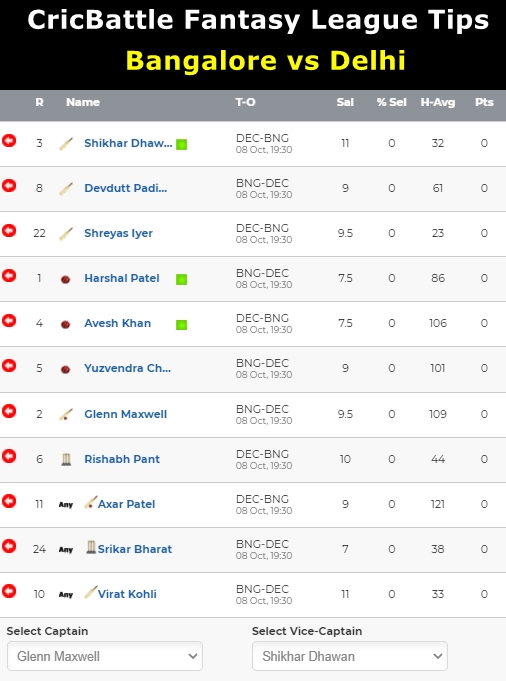Image resolution: width=506 pixels, height=681 pixels.
Task: Click the bat icon next to Shreyas Iyer
Action: (66, 234)
